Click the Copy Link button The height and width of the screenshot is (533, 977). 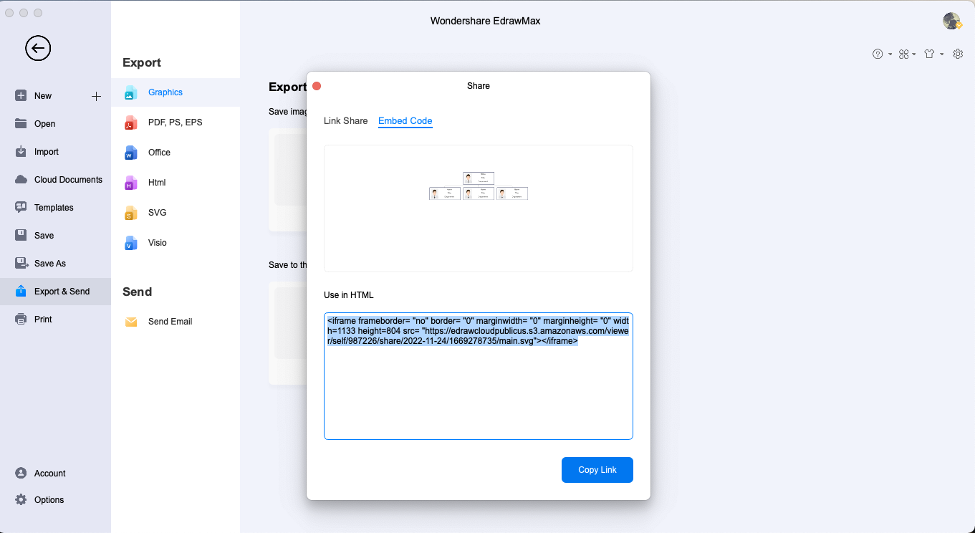pos(597,470)
